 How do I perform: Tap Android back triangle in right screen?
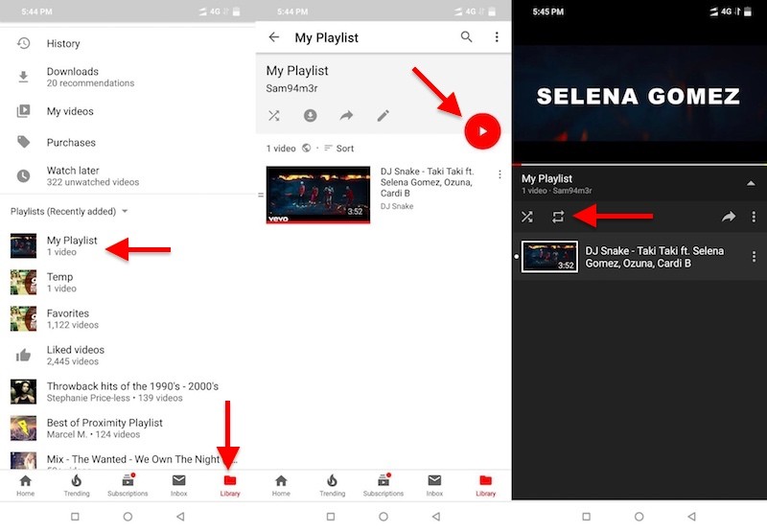coord(691,517)
